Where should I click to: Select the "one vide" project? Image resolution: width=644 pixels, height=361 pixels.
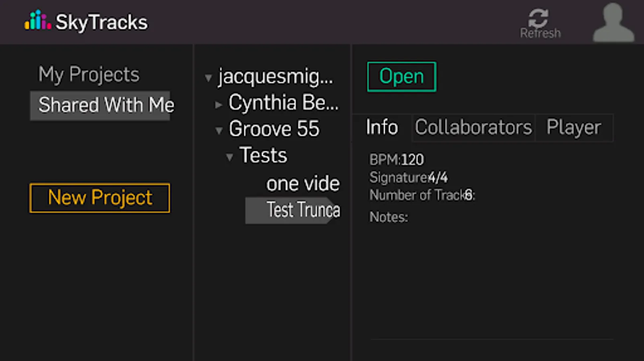coord(303,184)
